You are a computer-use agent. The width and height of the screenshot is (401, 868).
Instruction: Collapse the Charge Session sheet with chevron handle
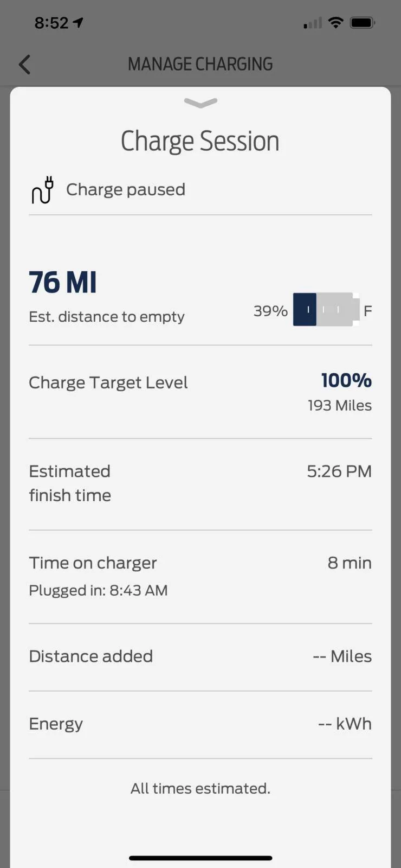click(x=200, y=103)
